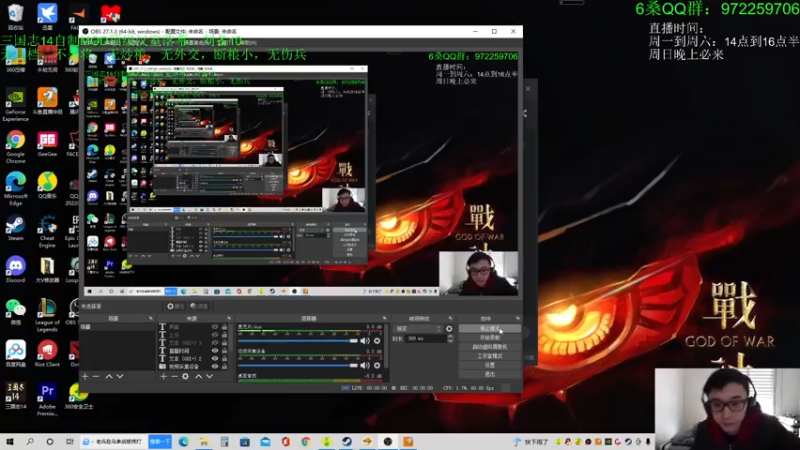The height and width of the screenshot is (450, 800).
Task: Open Discord desktop shortcut
Action: point(15,269)
